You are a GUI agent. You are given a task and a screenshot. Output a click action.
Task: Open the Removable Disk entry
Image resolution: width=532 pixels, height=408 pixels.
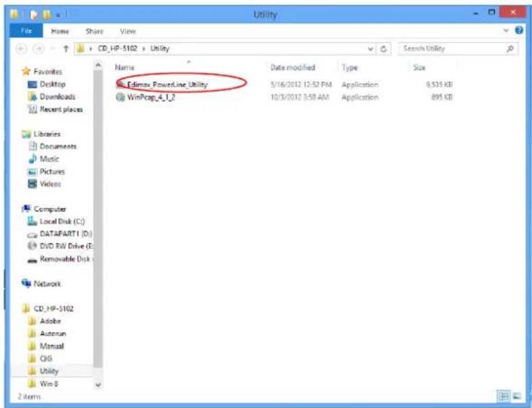66,259
